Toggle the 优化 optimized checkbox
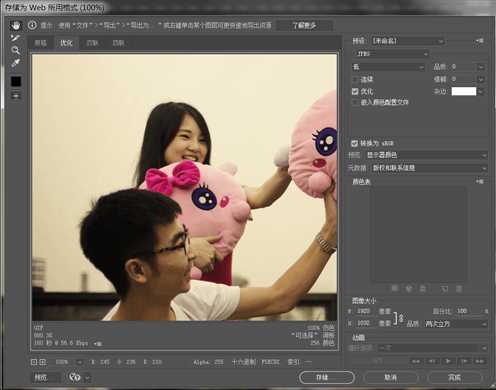Screen dimensions: 496x390 [x=355, y=91]
